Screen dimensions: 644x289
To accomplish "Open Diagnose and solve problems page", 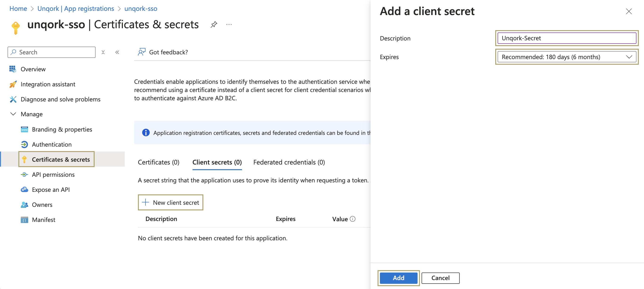I will pyautogui.click(x=60, y=99).
